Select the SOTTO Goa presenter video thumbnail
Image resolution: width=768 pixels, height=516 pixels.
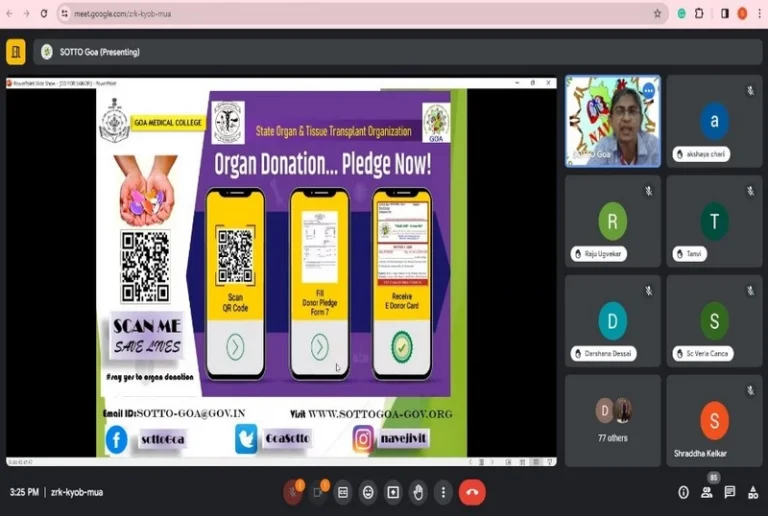click(x=613, y=121)
